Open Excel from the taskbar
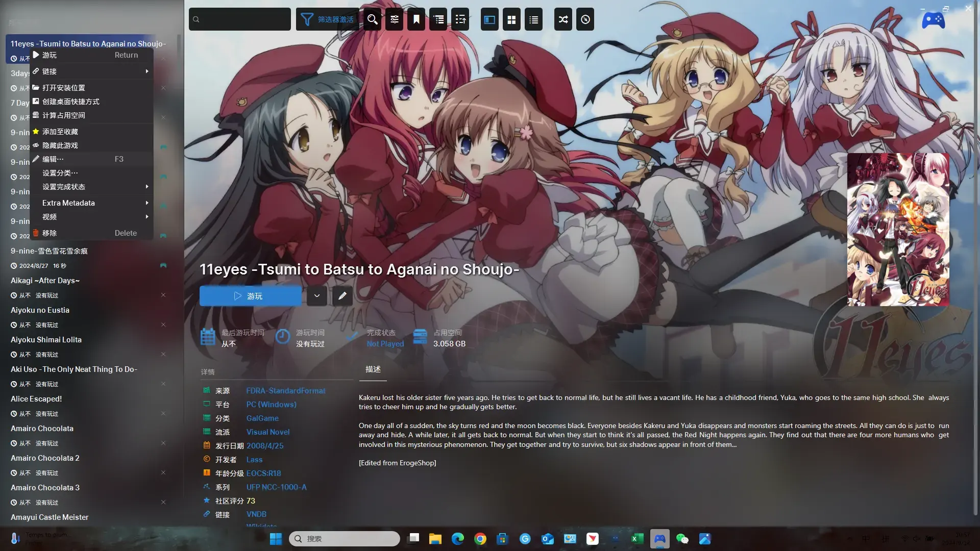980x551 pixels. click(x=638, y=539)
